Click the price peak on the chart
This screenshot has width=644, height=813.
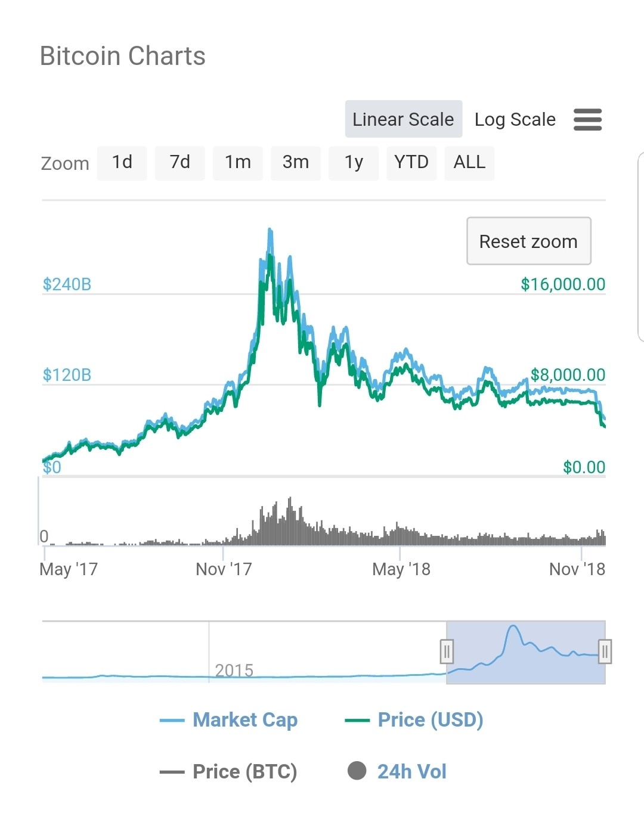pos(270,230)
